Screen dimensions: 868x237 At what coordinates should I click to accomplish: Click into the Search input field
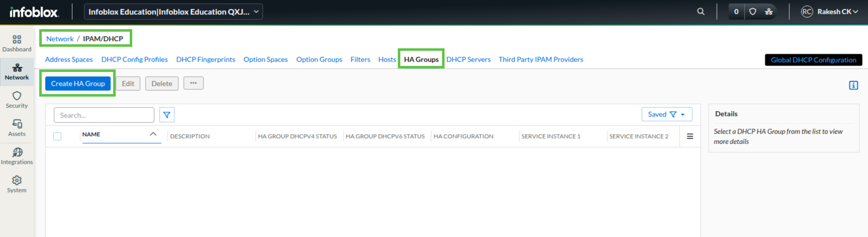pyautogui.click(x=104, y=115)
